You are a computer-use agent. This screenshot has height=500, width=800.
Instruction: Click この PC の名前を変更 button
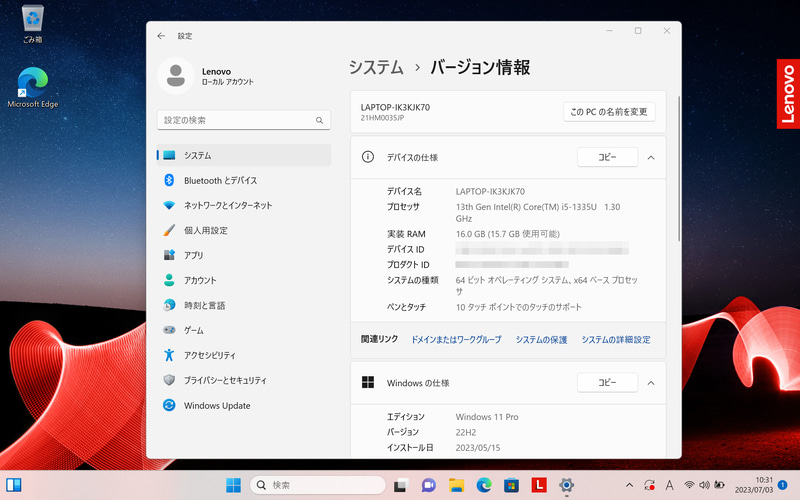609,112
